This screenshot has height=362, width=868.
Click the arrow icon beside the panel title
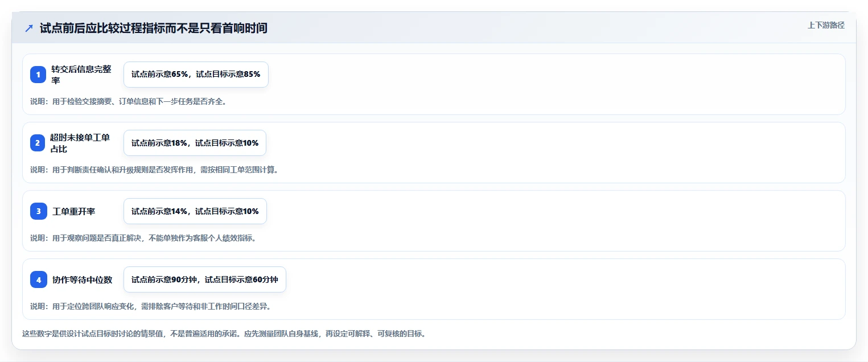[29, 28]
